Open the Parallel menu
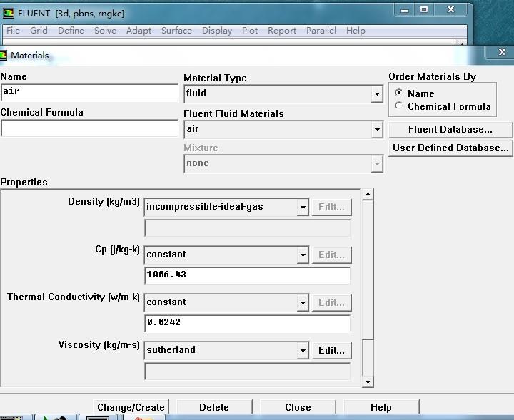 tap(321, 31)
